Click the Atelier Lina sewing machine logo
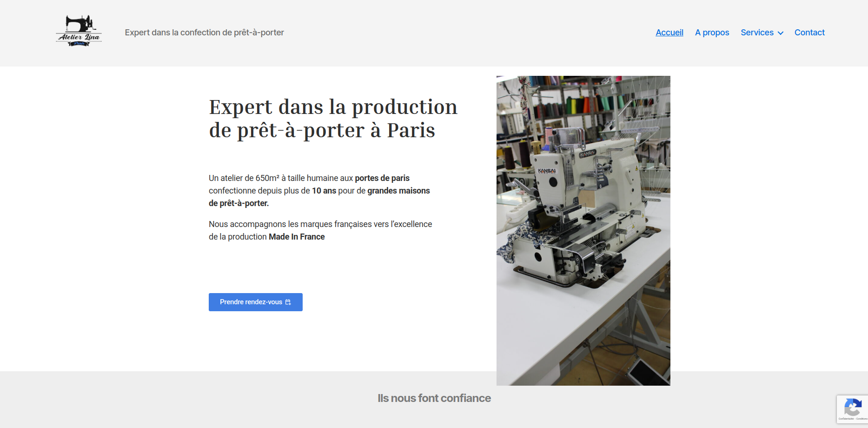This screenshot has height=428, width=868. click(79, 31)
